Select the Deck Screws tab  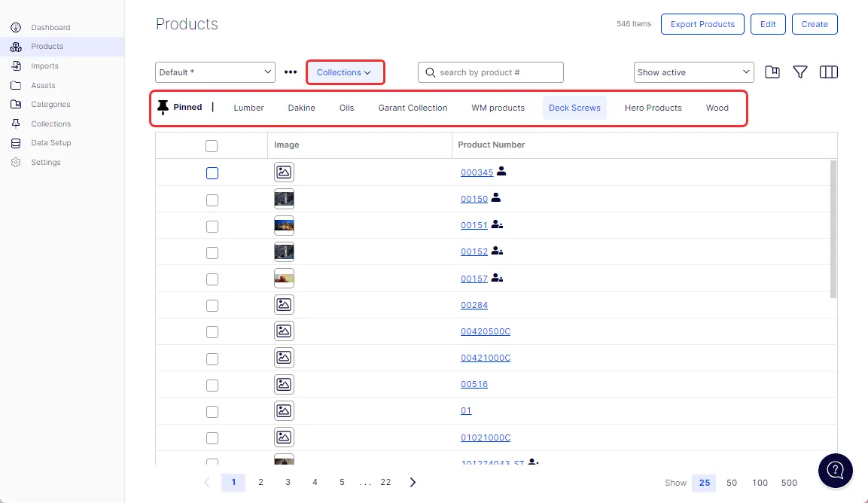(574, 108)
